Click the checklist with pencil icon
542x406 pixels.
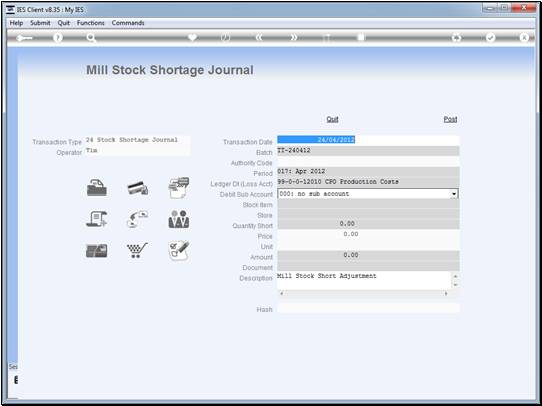click(179, 251)
